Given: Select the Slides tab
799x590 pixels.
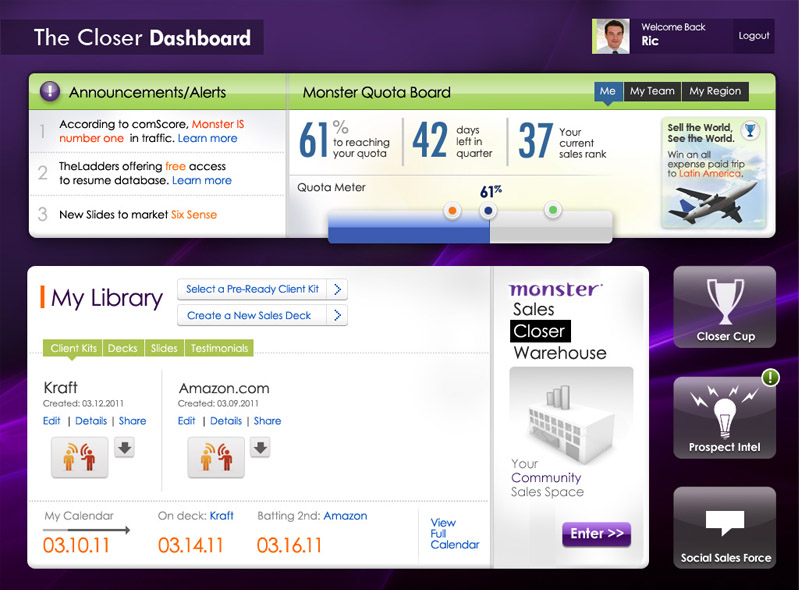Looking at the screenshot, I should pos(164,348).
